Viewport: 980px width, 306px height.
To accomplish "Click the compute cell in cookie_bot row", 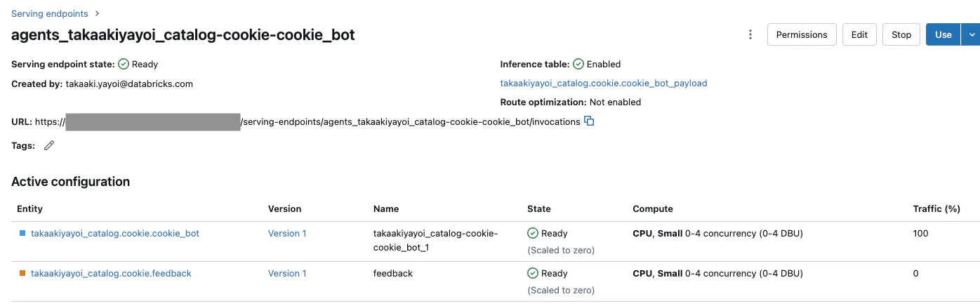I will [x=718, y=233].
